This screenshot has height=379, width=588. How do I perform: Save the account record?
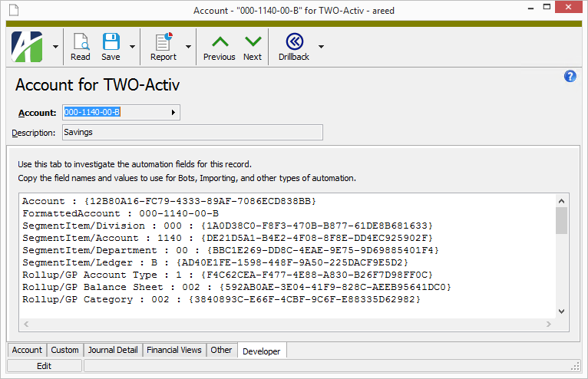(x=111, y=47)
